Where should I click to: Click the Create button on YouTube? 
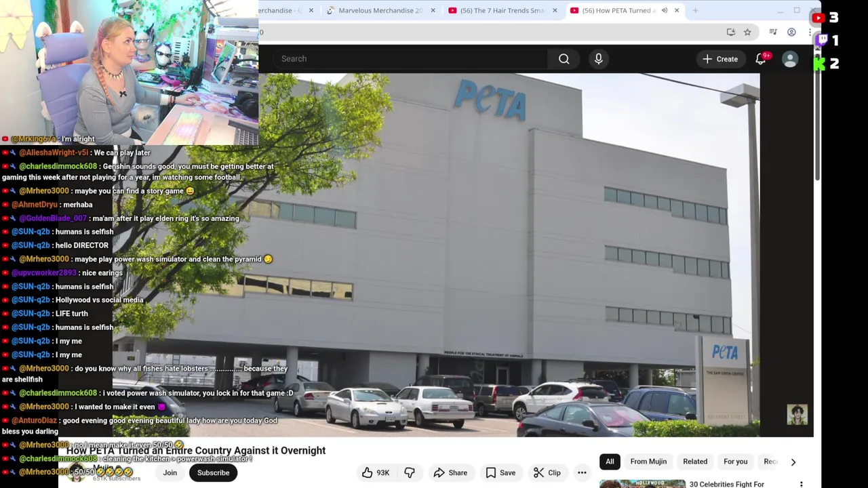720,59
